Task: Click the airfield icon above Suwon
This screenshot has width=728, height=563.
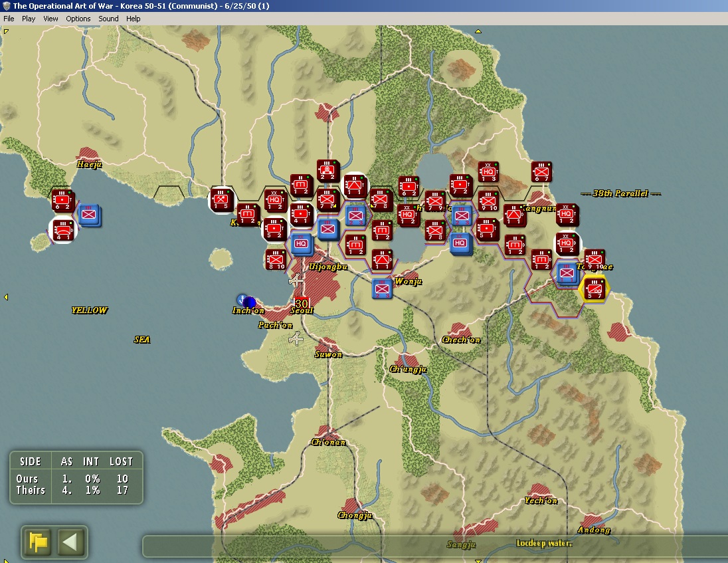Action: [x=296, y=339]
